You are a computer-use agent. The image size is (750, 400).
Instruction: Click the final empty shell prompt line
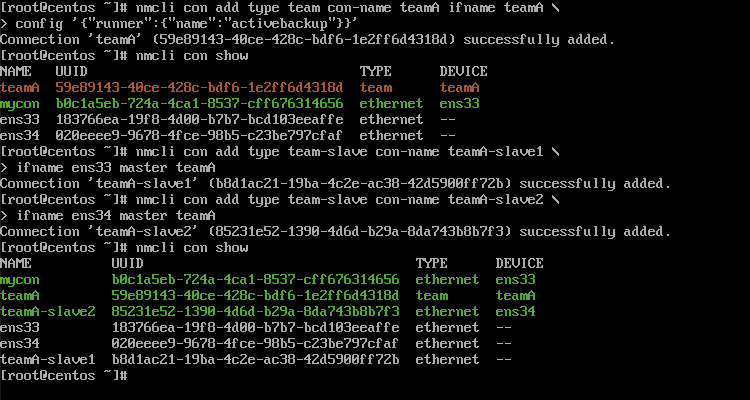tap(64, 376)
